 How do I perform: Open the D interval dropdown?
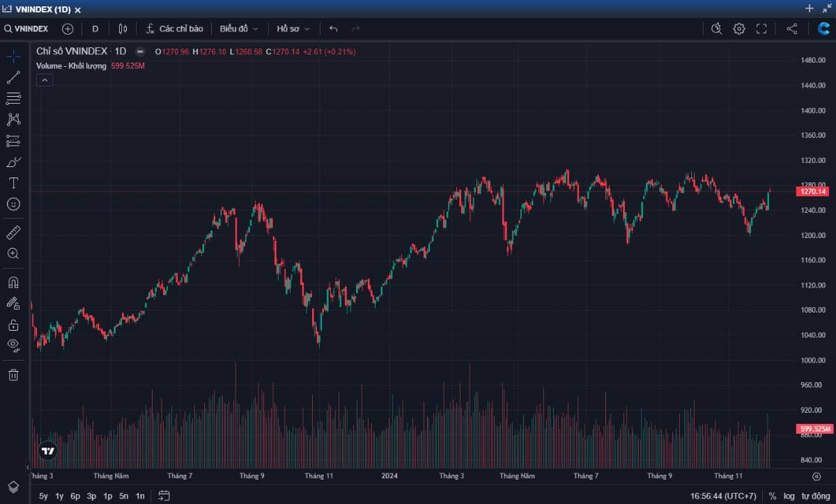[95, 29]
